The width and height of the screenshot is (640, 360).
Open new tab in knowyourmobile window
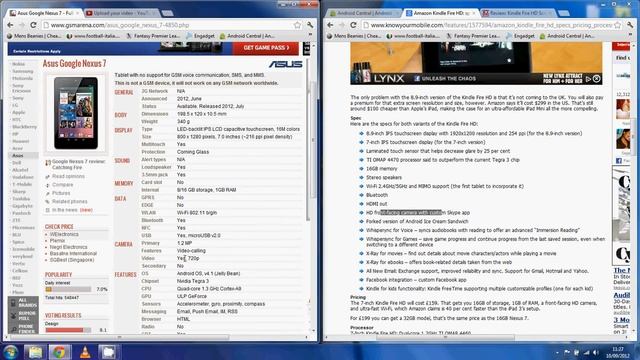[x=564, y=13]
